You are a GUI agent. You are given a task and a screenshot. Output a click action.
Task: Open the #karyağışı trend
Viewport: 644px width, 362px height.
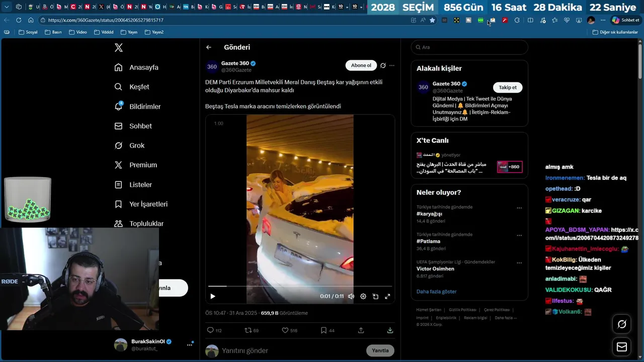(x=429, y=214)
